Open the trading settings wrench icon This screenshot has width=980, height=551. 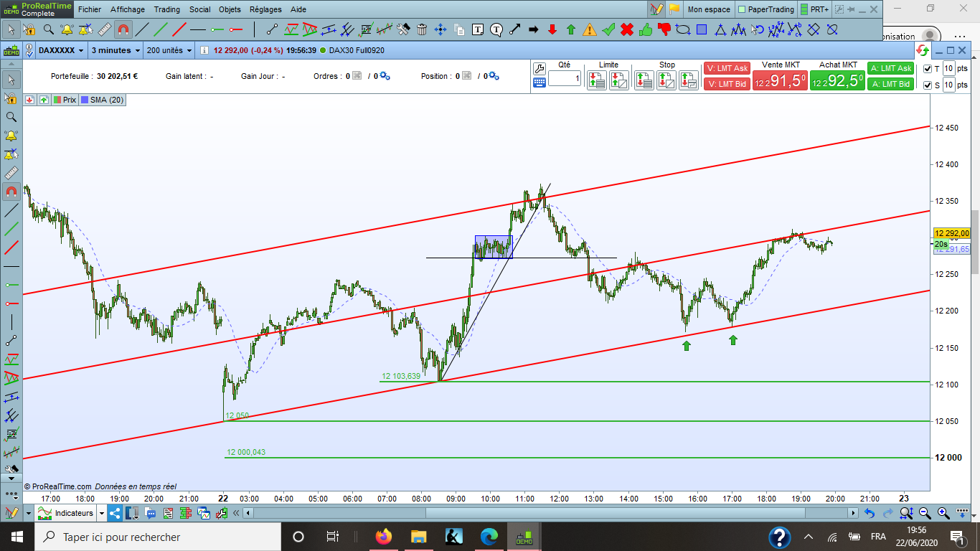(x=540, y=69)
